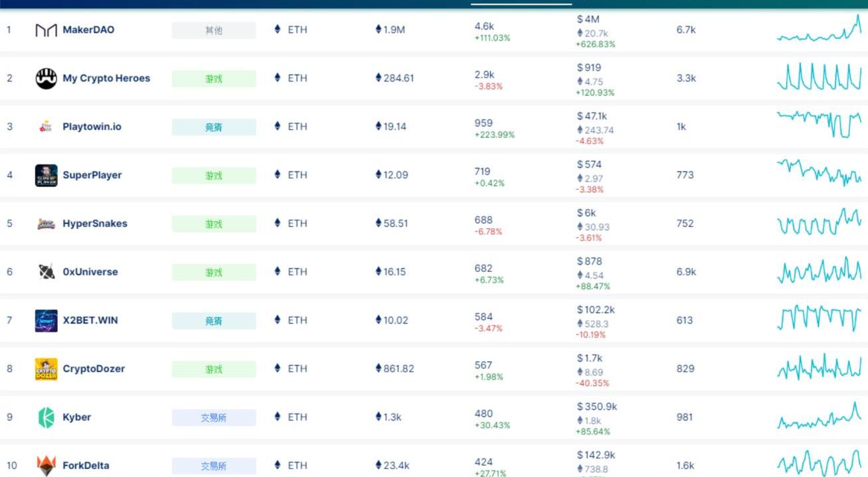
Task: Click the 861.82 balance in CryptoDozer row
Action: click(x=394, y=369)
